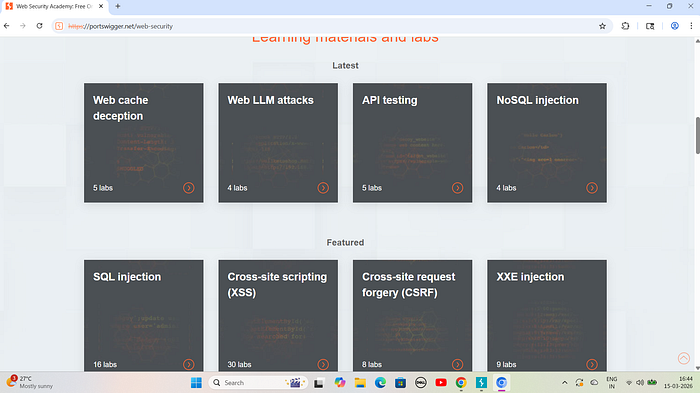Open weather widget showing 27°C
Viewport: 700px width, 393px height.
coord(30,382)
